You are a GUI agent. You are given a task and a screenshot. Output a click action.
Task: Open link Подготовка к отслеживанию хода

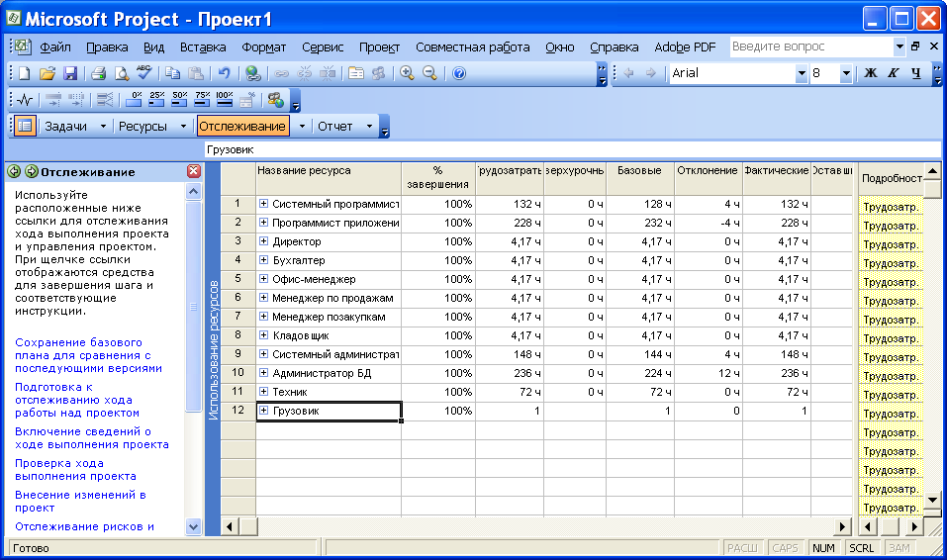pos(77,400)
